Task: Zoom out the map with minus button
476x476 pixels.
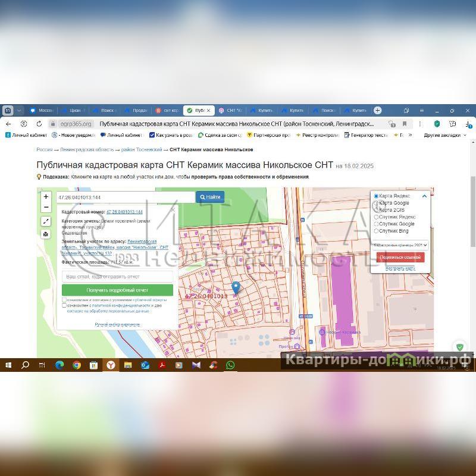Action: tap(46, 207)
